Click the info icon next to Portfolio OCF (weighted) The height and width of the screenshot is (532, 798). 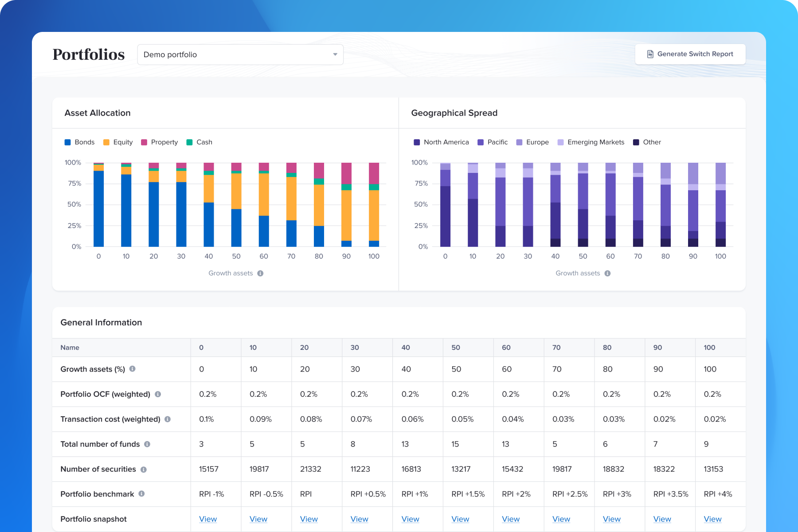click(x=159, y=394)
